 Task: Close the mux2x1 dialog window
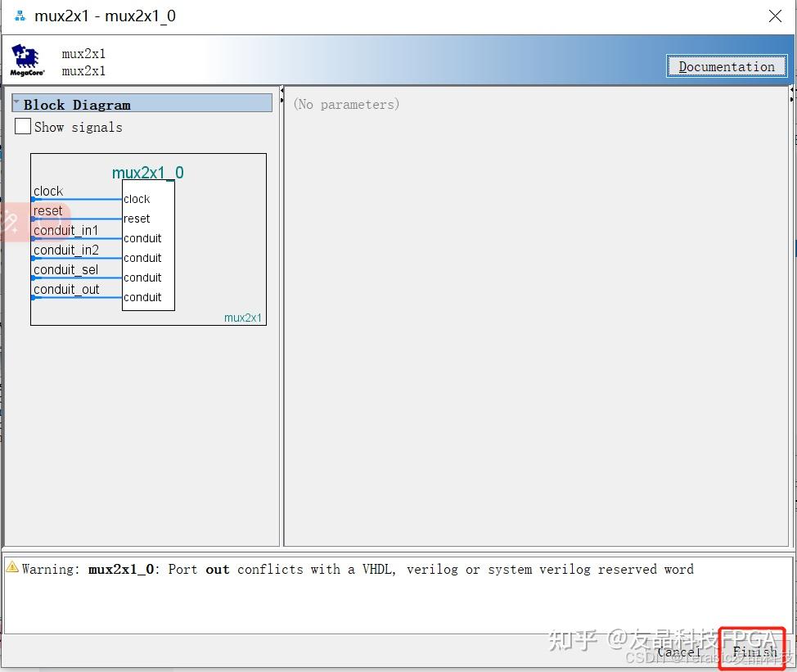pyautogui.click(x=775, y=16)
